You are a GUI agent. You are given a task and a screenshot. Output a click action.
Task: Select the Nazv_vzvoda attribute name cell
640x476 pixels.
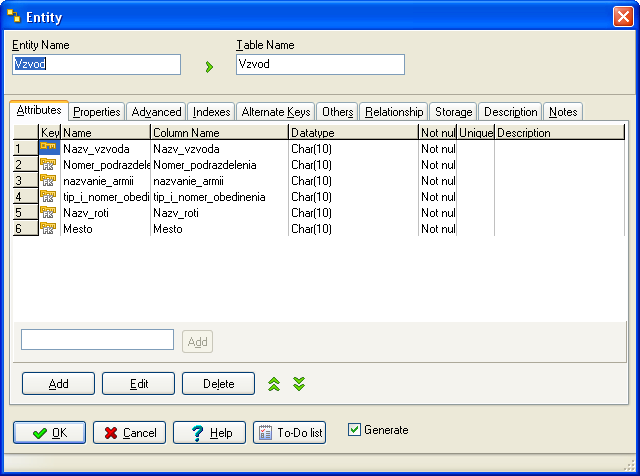[106, 149]
